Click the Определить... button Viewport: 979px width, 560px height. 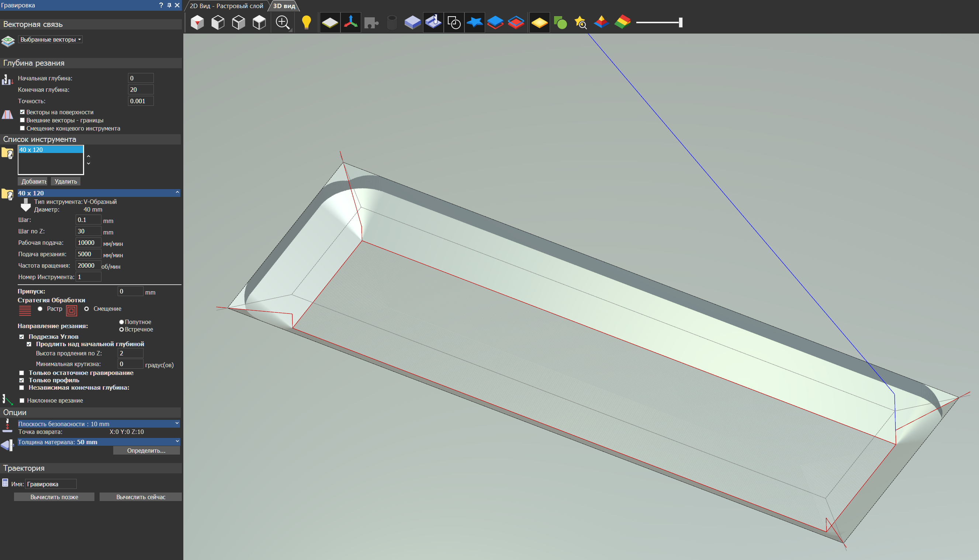(x=146, y=451)
